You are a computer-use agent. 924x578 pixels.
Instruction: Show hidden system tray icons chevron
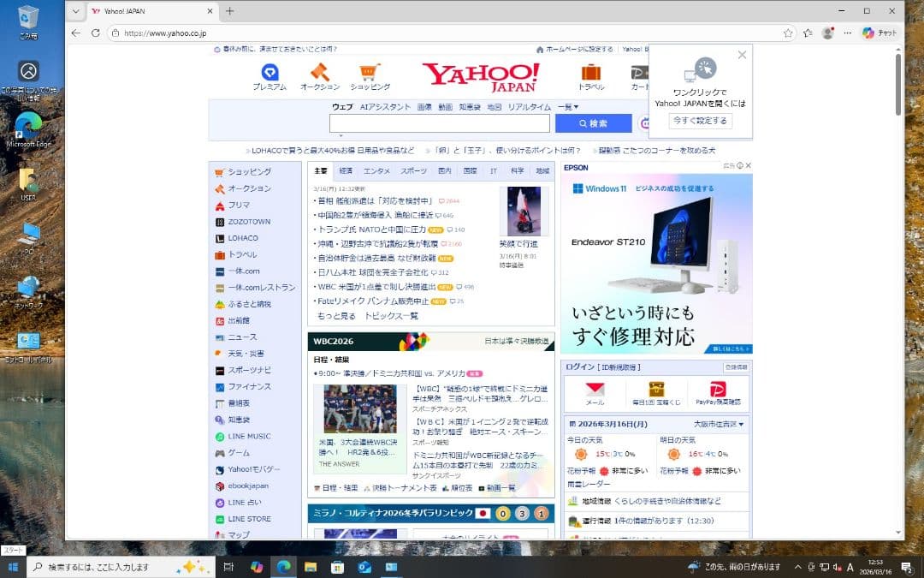798,567
